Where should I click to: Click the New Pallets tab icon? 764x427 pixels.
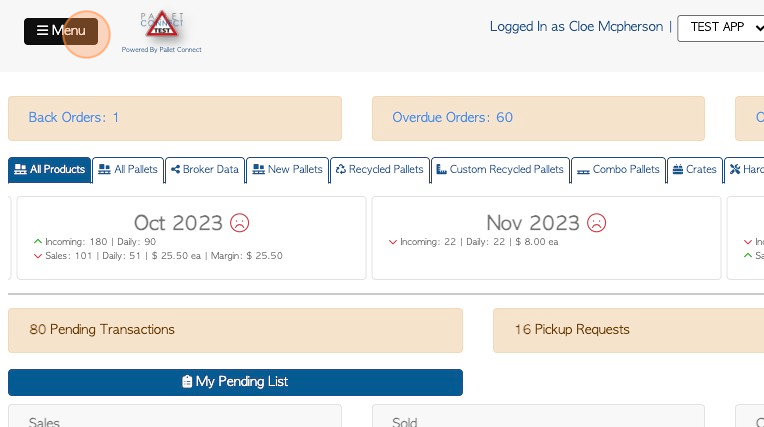258,170
